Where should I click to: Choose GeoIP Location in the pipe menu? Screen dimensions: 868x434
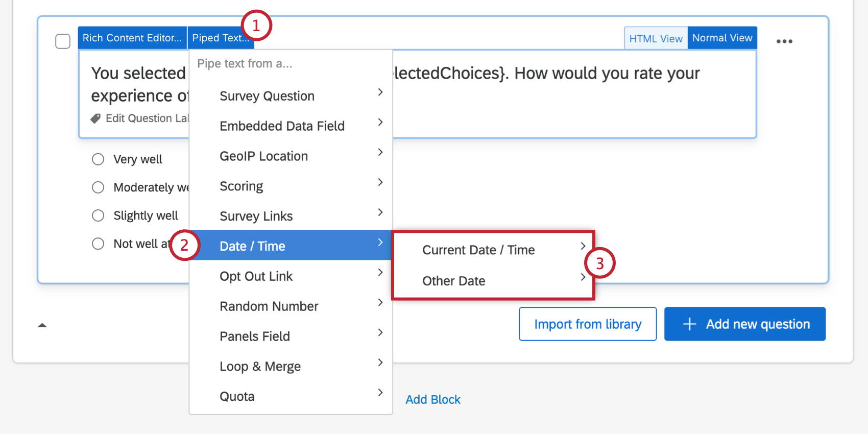(x=263, y=156)
